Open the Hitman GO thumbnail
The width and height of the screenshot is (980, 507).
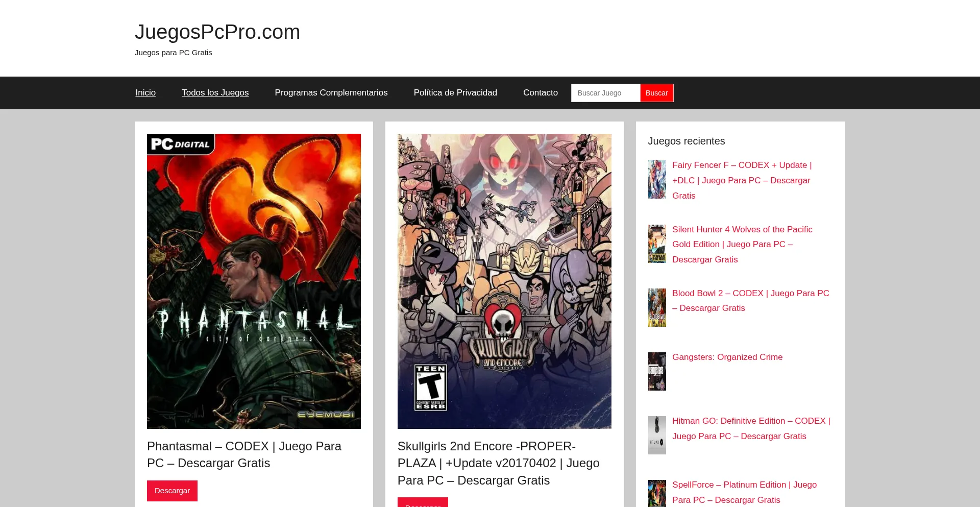(x=657, y=435)
